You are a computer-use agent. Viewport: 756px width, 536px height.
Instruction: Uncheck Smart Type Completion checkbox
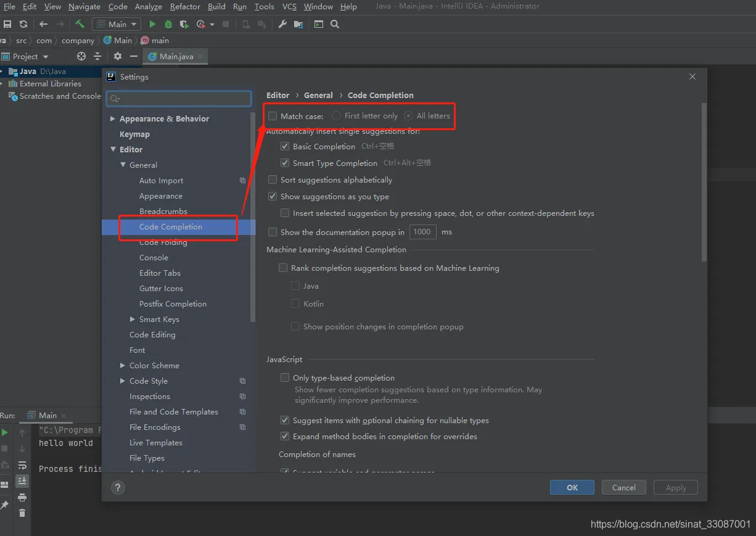click(285, 163)
